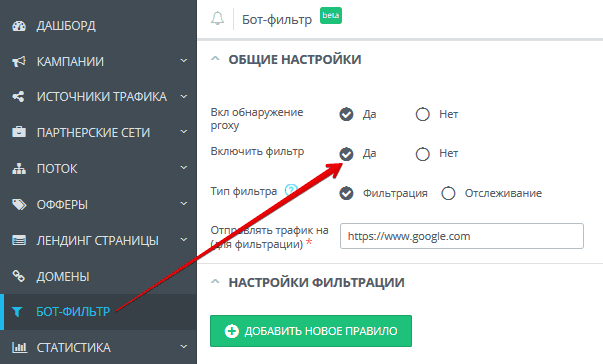Choose Отслеживание filter type
Viewport: 603px width, 364px height.
pos(448,193)
